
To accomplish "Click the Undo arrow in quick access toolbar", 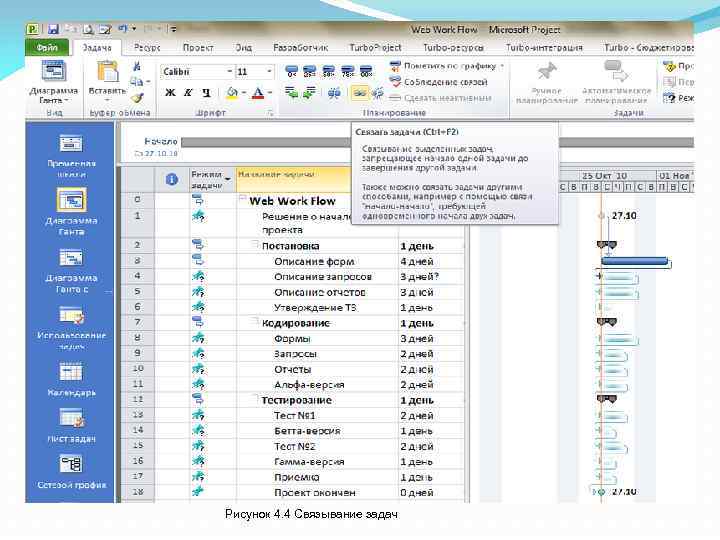I will point(123,29).
